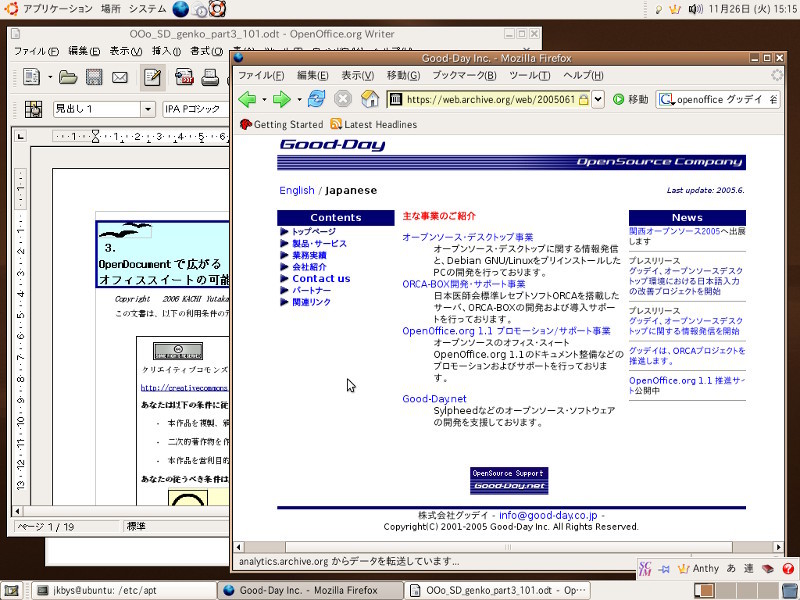Open Writer styles and formatting icon
This screenshot has height=600, width=800.
click(x=33, y=109)
